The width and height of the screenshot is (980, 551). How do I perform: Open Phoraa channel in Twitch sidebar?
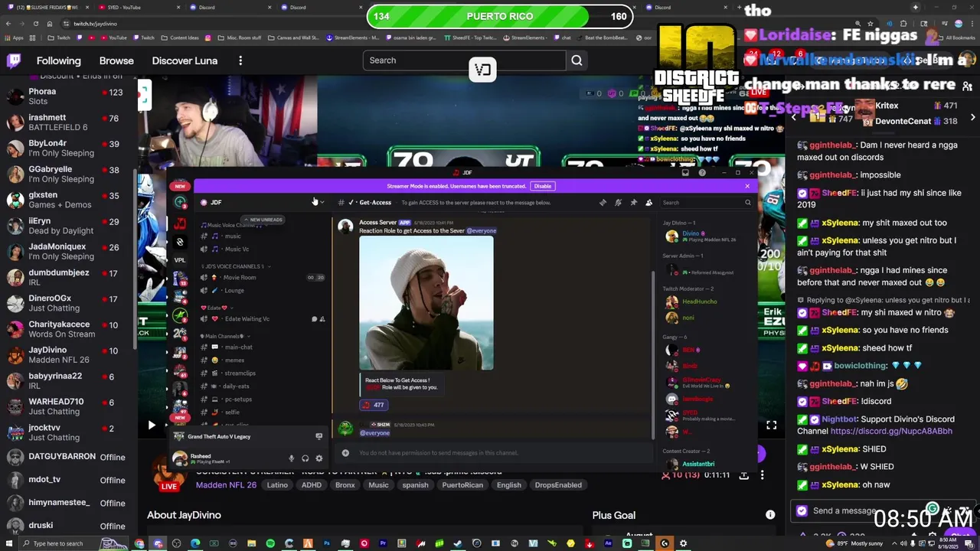pyautogui.click(x=69, y=96)
